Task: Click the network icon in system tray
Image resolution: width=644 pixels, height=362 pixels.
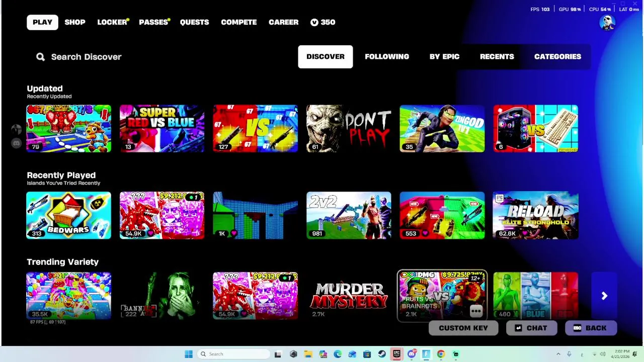Action: point(594,354)
